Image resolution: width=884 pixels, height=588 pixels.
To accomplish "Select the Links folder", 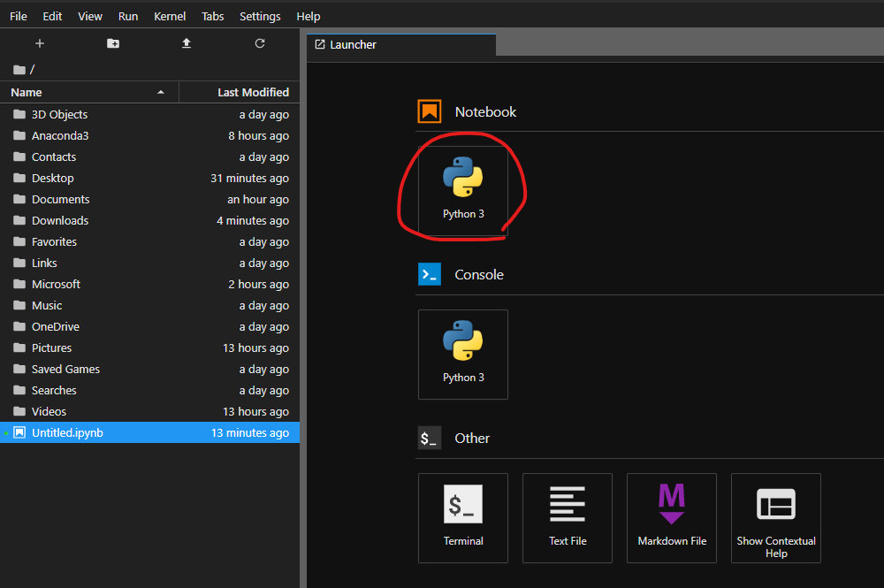I will pyautogui.click(x=149, y=263).
